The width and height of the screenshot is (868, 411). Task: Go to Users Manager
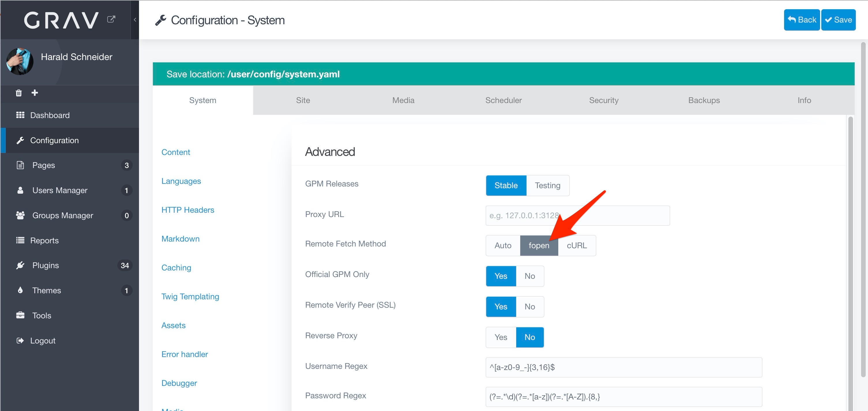70,190
